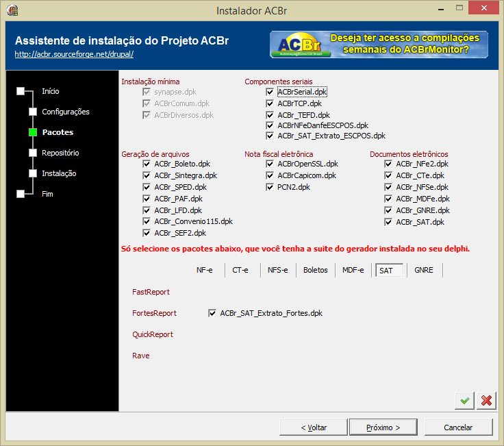Viewport: 504px width, 446px height.
Task: Select the Repositório wizard step
Action: click(60, 153)
